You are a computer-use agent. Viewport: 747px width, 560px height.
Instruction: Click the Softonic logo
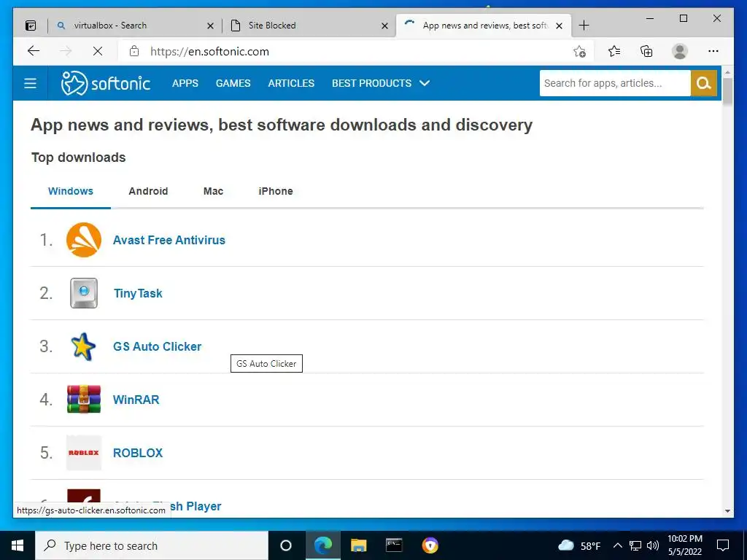[x=106, y=83]
